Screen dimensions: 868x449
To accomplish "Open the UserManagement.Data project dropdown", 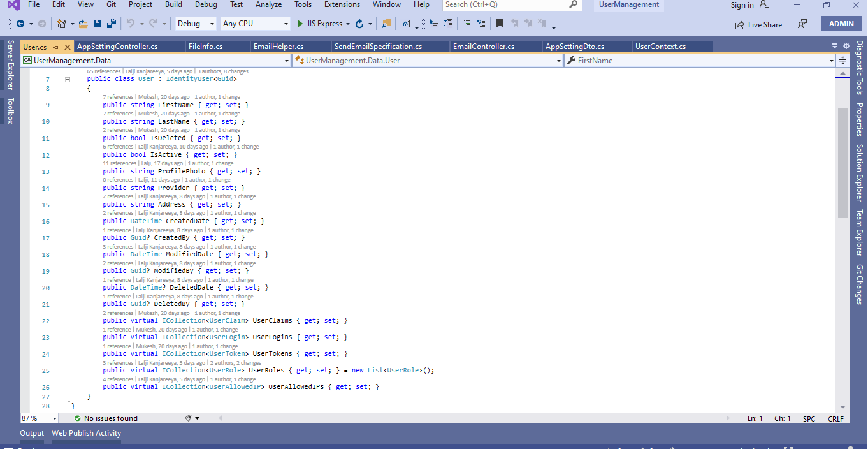I will tap(156, 60).
